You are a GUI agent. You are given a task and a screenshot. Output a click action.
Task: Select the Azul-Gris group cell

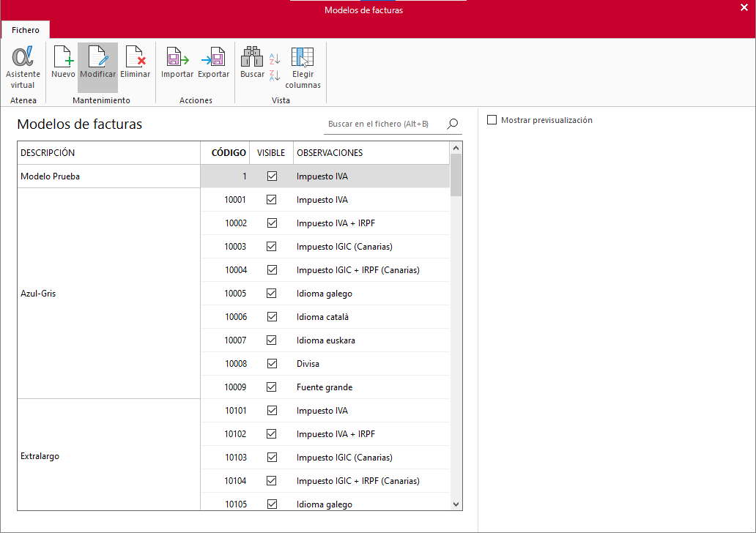click(109, 294)
